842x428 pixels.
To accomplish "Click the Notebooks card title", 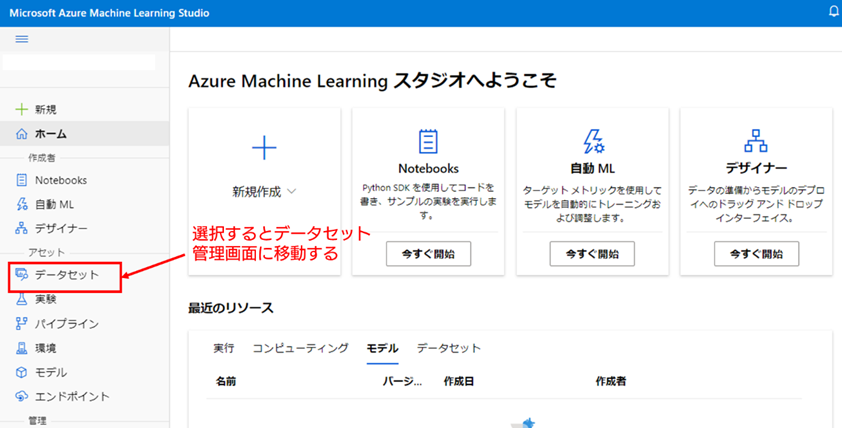I will tap(429, 168).
